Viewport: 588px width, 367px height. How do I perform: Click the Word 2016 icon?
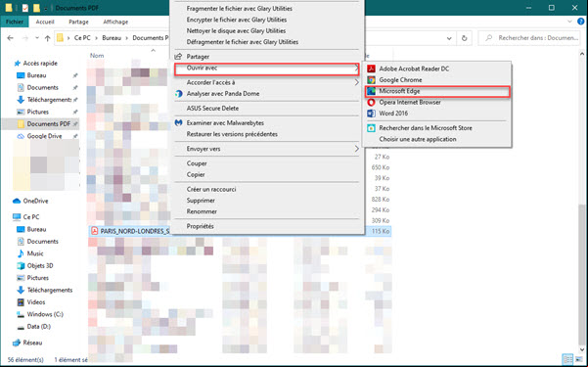[x=371, y=114]
